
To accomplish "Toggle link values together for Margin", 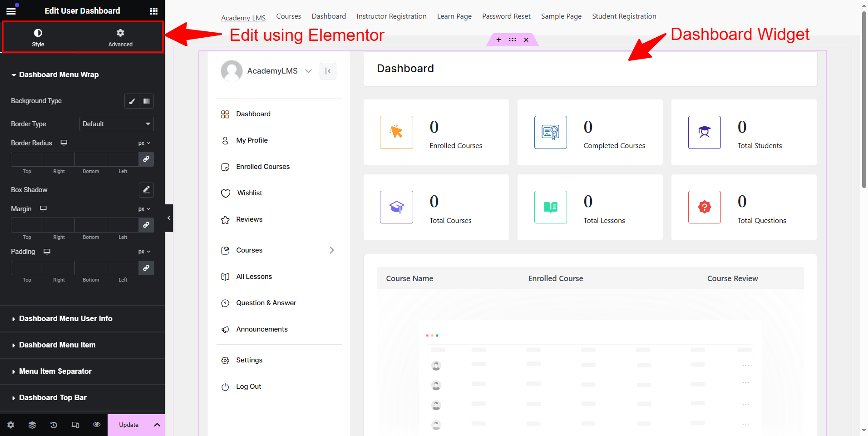I will click(146, 225).
